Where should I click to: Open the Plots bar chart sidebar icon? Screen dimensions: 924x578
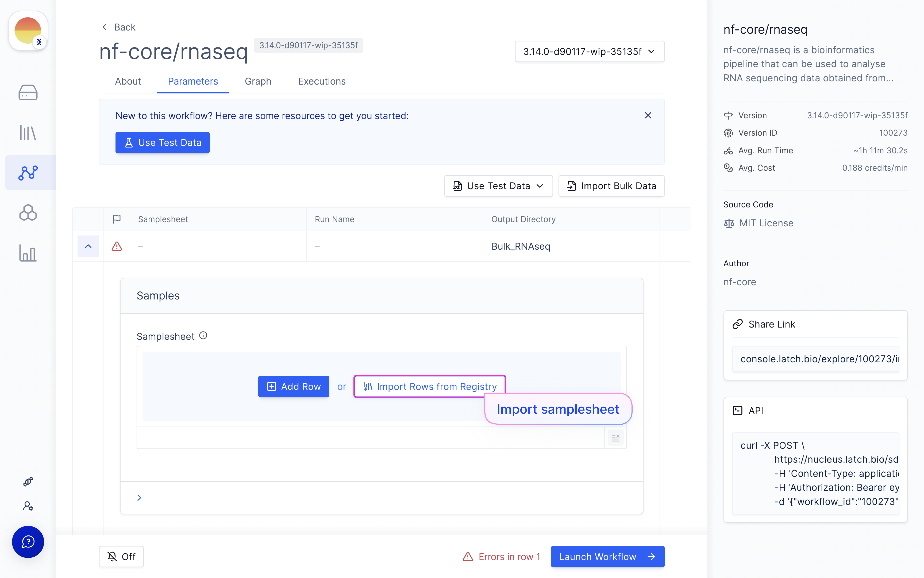(x=28, y=253)
